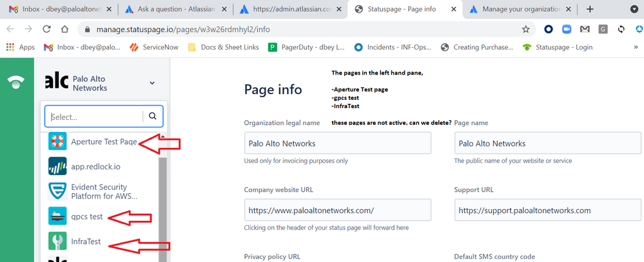Viewport: 644px width, 262px height.
Task: Click the Page info heading
Action: click(x=273, y=89)
